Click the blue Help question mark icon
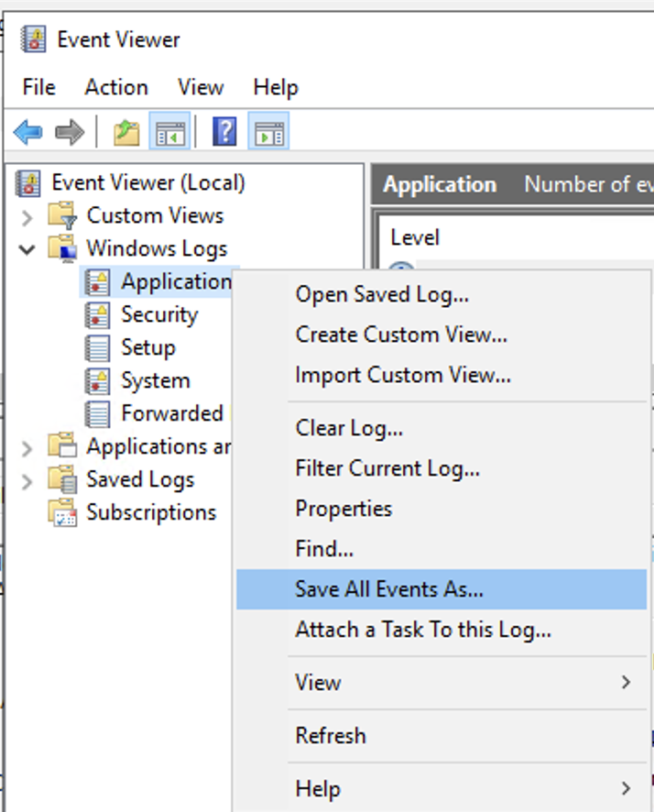Viewport: 654px width, 812px height. tap(224, 133)
